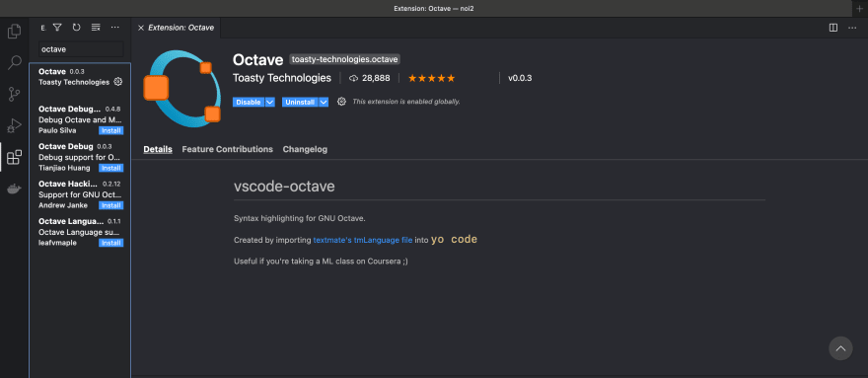This screenshot has height=378, width=868.
Task: Click the 28,888 install count
Action: 369,78
